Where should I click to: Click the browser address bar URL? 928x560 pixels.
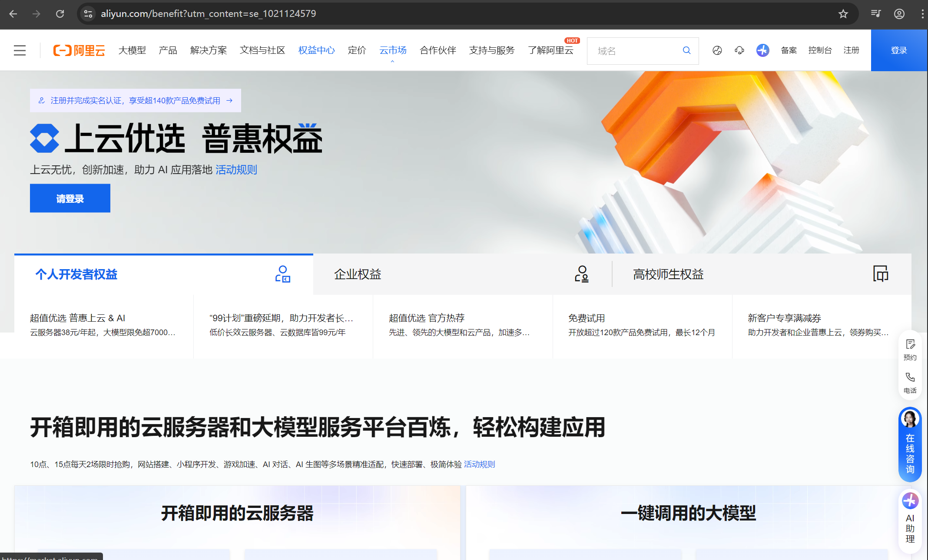tap(209, 14)
